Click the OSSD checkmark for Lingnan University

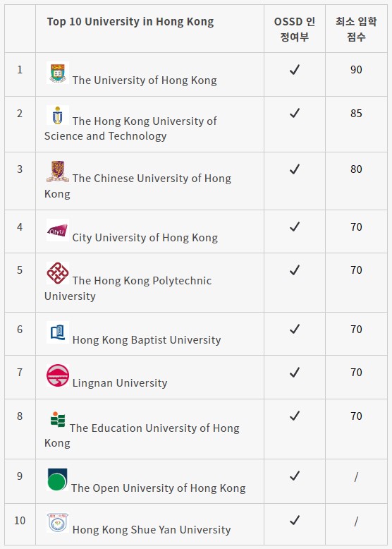click(x=295, y=372)
